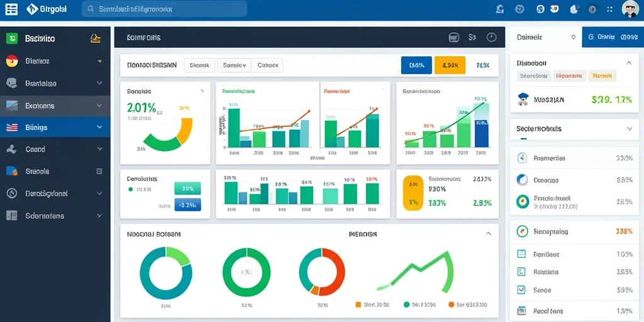Click the yellow boat icon beside Bieinico
The height and width of the screenshot is (322, 644).
tap(96, 38)
